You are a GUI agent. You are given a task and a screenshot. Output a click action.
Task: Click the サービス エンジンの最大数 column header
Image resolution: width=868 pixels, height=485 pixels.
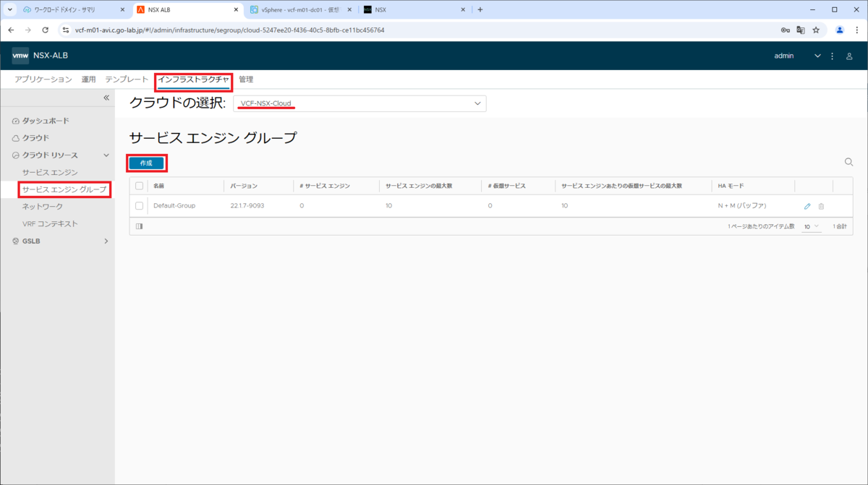(419, 186)
